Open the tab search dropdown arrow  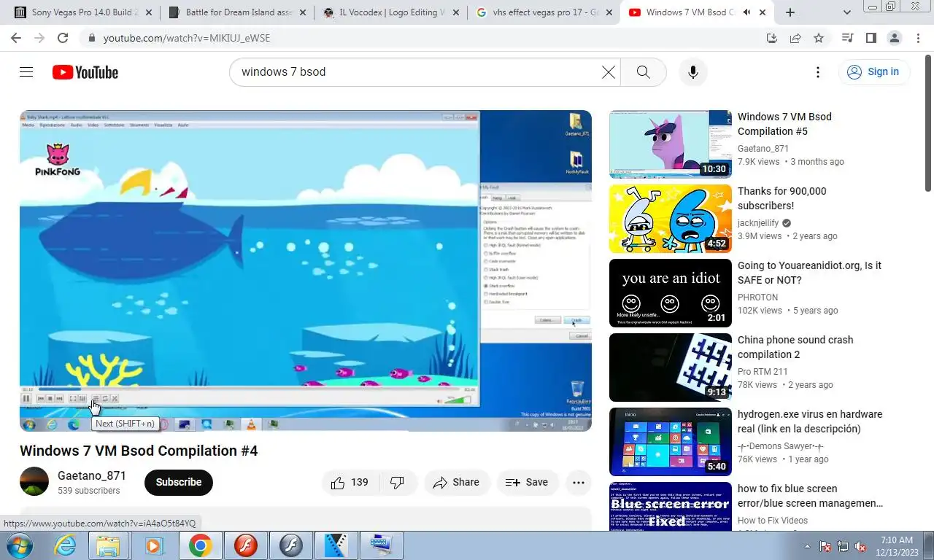(847, 12)
